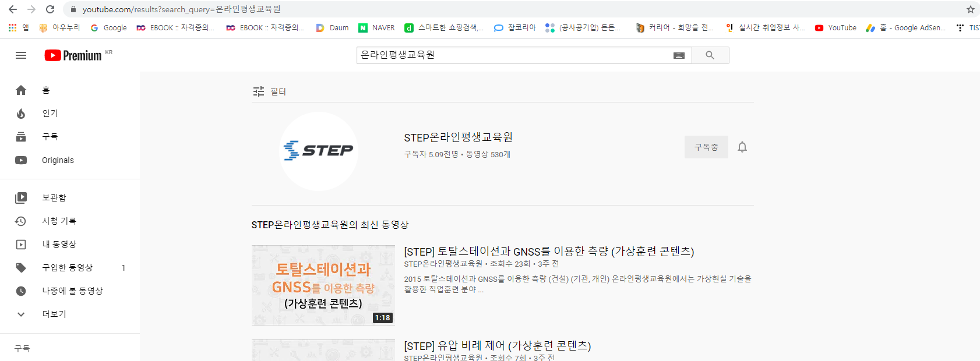Viewport: 980px width, 361px height.
Task: Open video title 토탈스테이션과 GNSS를 이용한 측량
Action: pyautogui.click(x=549, y=252)
